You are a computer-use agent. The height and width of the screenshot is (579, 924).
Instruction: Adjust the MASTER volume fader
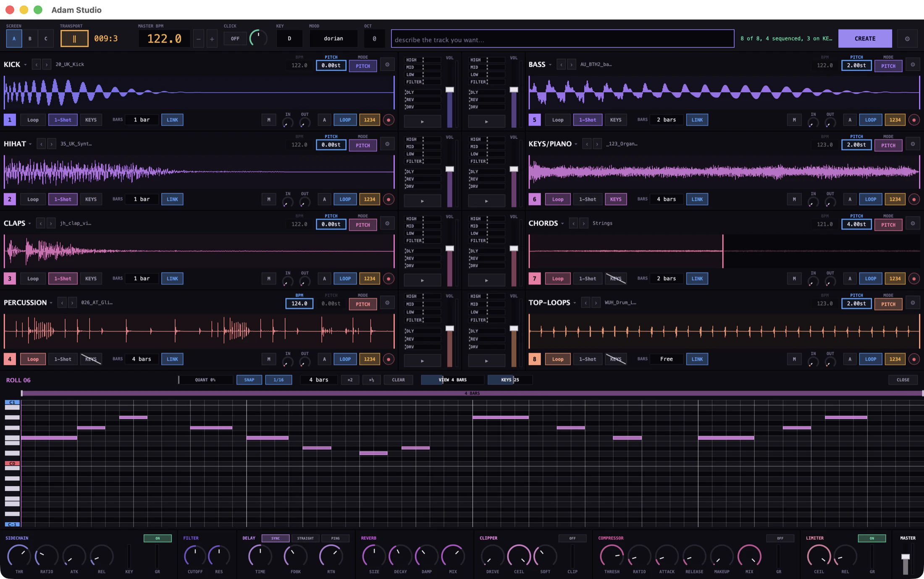pos(906,558)
